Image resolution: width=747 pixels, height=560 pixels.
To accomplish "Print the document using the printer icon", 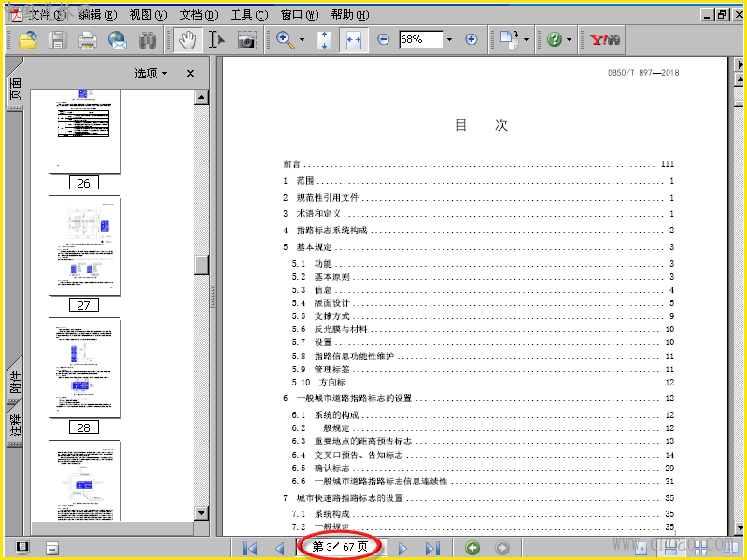I will click(87, 40).
